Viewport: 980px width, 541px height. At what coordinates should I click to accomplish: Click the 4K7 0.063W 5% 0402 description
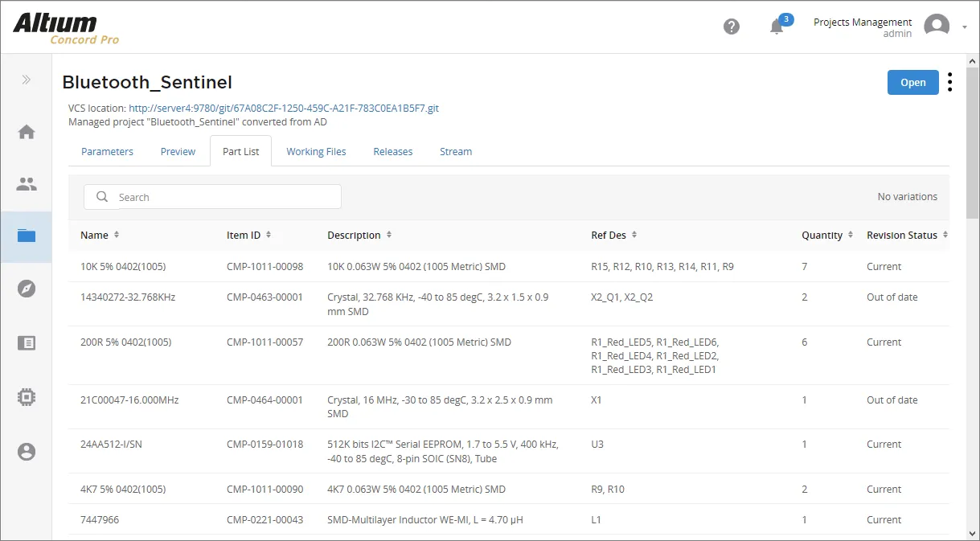point(416,489)
